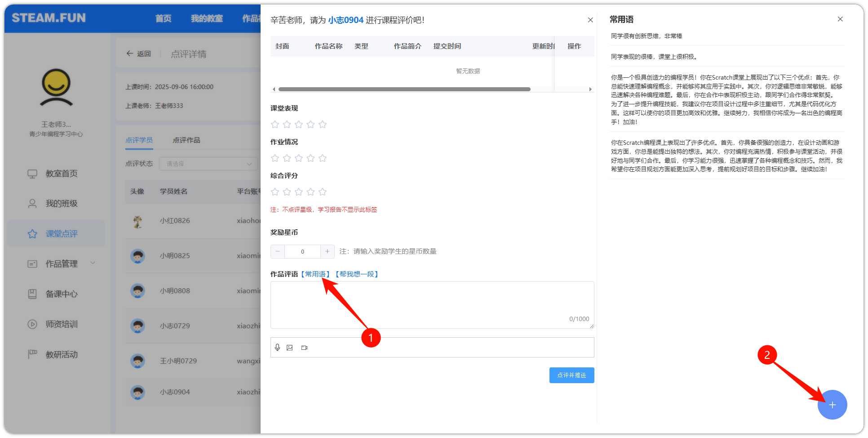Viewport: 868px width, 438px height.
Task: Click the student name 小志0904 in dialog title
Action: coord(345,20)
